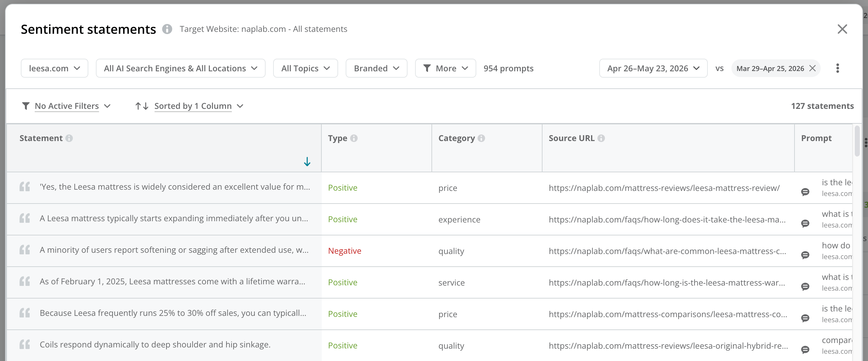868x361 pixels.
Task: Open the Branded filter dropdown
Action: click(376, 68)
